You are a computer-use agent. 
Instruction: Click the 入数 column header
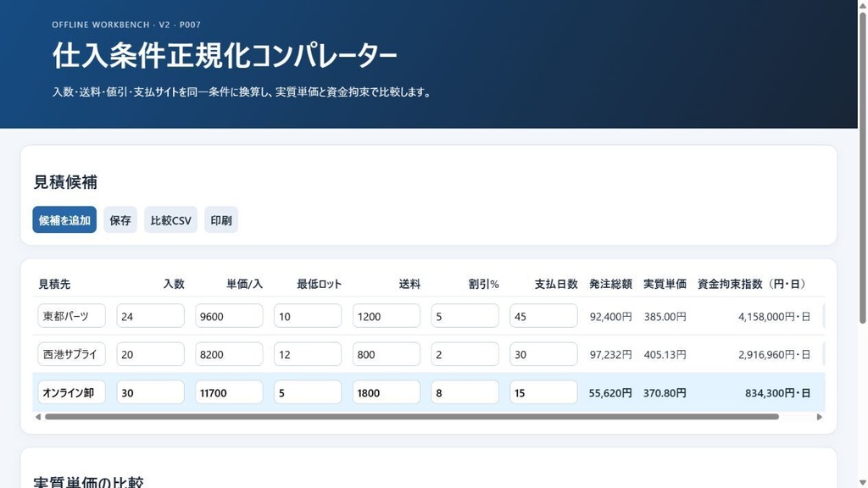[x=173, y=284]
